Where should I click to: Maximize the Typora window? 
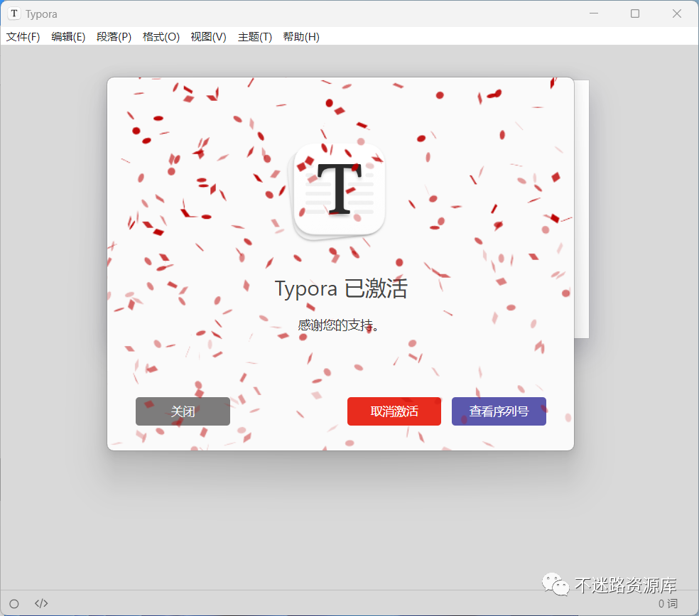[x=635, y=13]
